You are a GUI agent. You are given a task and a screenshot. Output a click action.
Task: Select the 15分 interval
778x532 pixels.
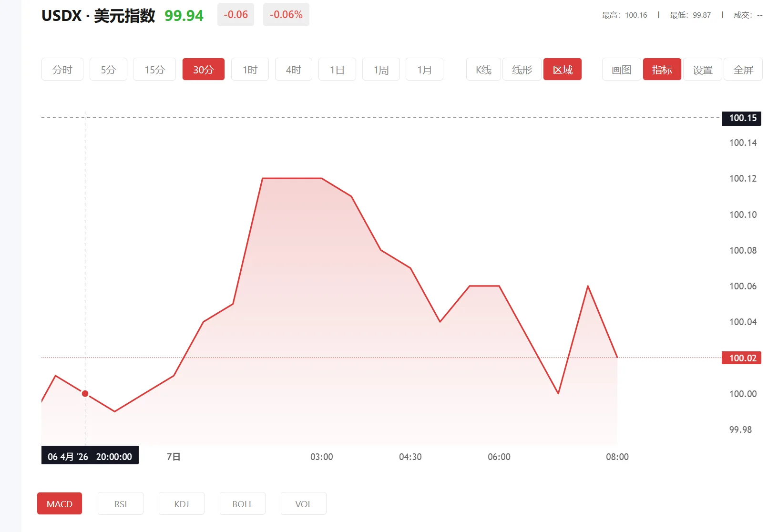click(154, 69)
